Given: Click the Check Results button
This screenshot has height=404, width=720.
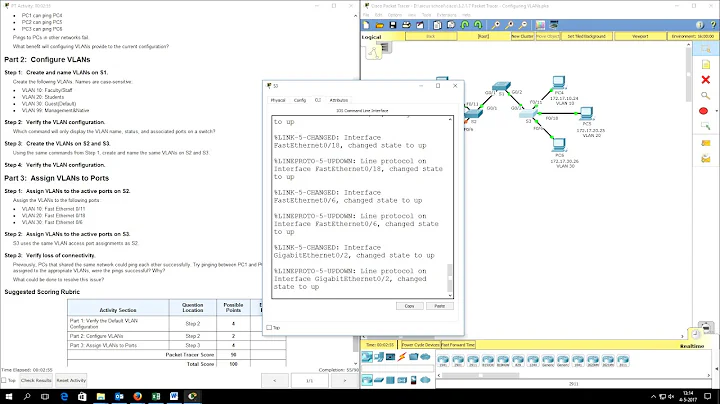Looking at the screenshot, I should [x=36, y=380].
